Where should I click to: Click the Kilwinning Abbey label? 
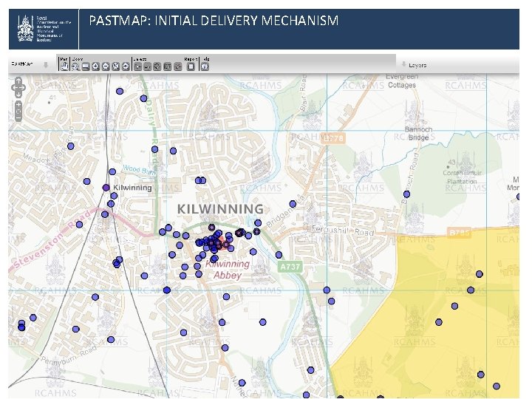click(228, 270)
